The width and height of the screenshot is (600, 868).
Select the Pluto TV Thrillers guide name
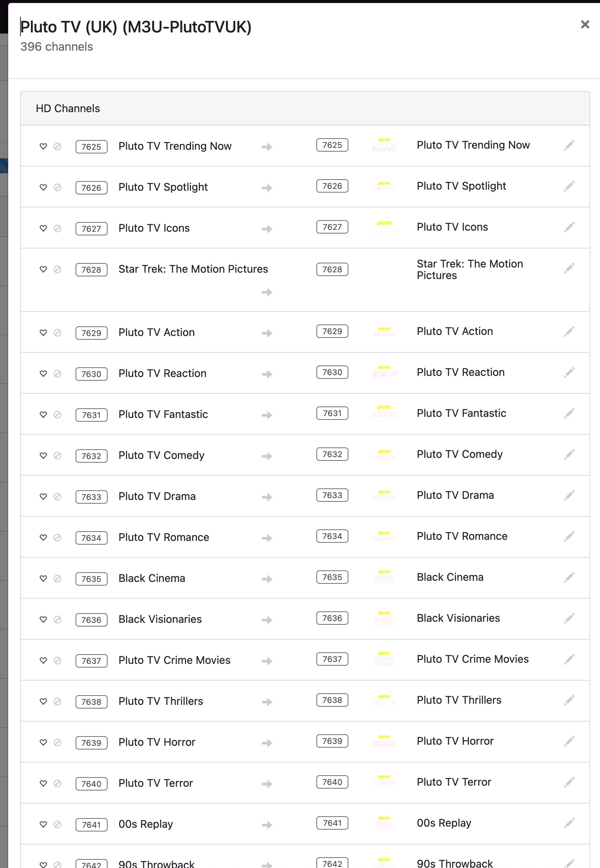tap(459, 700)
